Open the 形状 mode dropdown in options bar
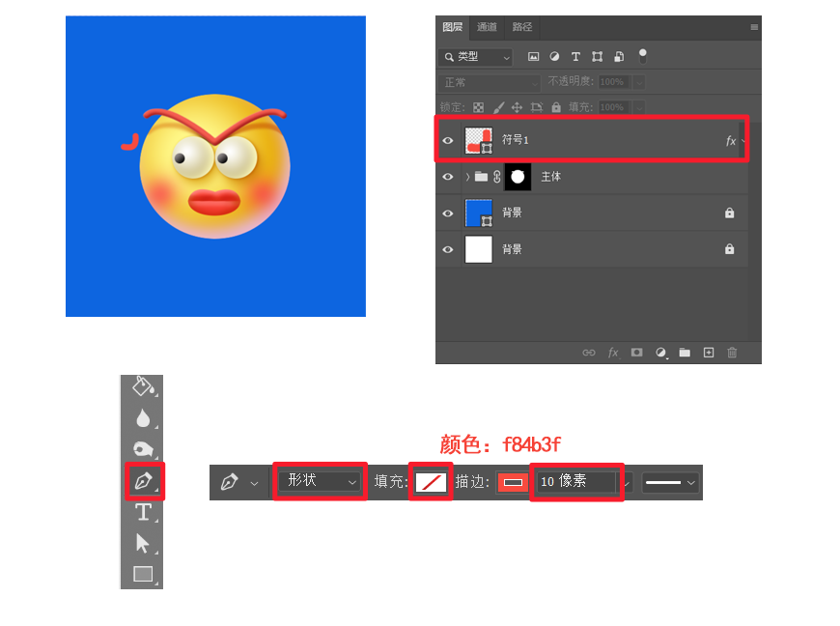The width and height of the screenshot is (840, 626). (x=319, y=482)
